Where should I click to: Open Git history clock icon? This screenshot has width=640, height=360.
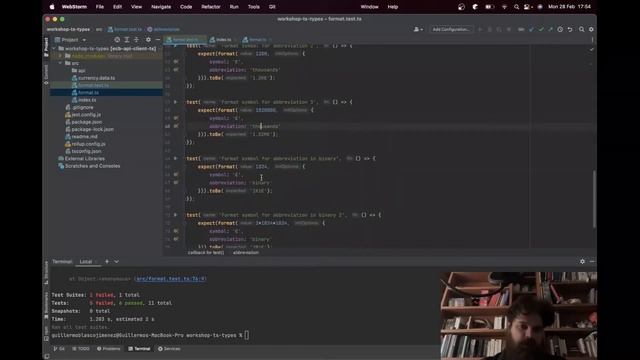pos(560,29)
